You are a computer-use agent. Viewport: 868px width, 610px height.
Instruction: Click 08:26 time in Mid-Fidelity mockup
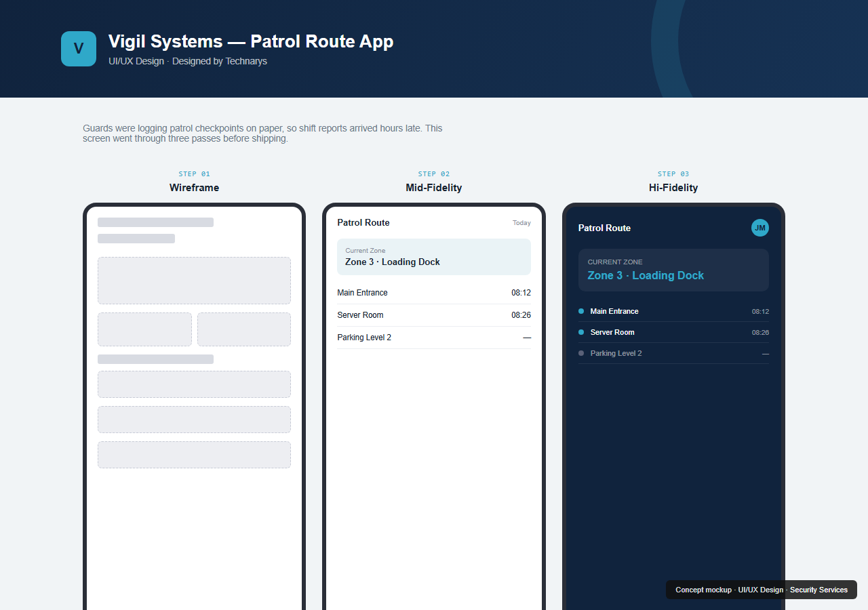click(x=521, y=315)
